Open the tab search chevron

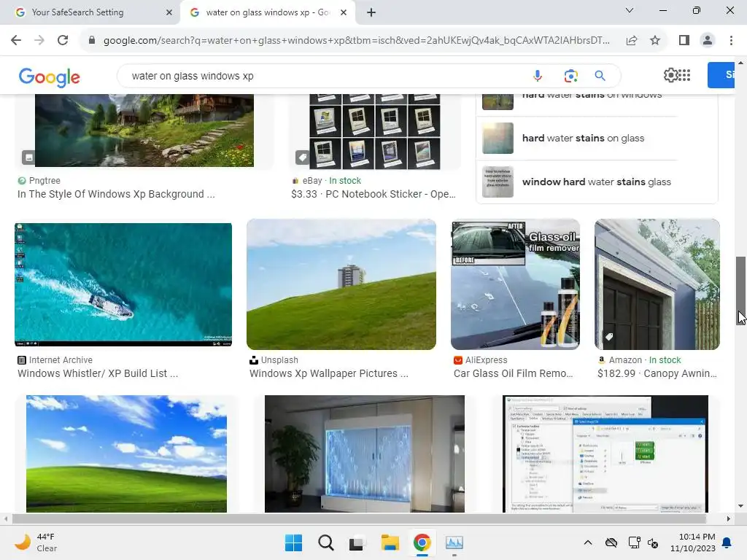tap(630, 10)
